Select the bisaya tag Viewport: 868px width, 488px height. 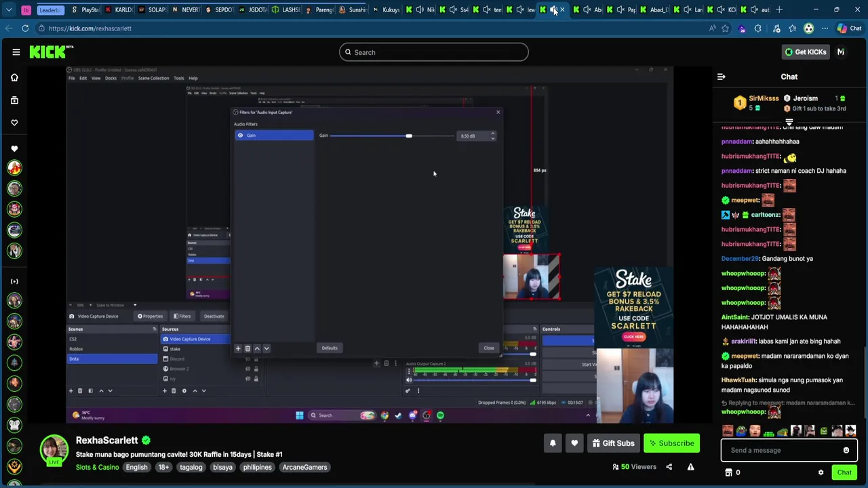click(x=222, y=467)
